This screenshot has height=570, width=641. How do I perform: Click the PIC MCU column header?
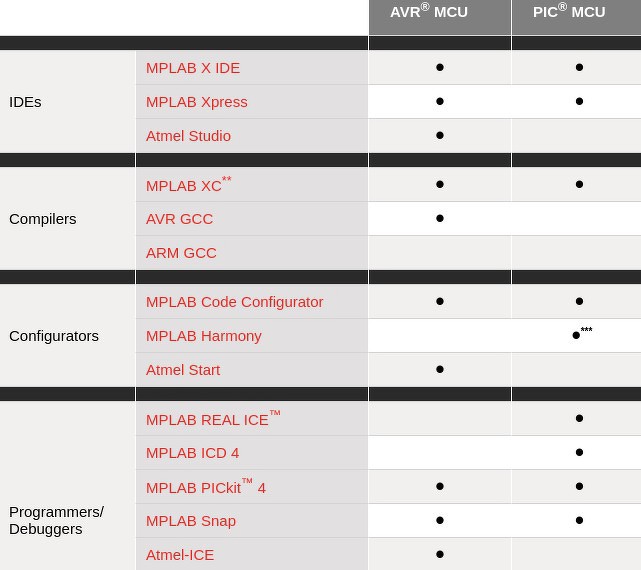pyautogui.click(x=576, y=17)
